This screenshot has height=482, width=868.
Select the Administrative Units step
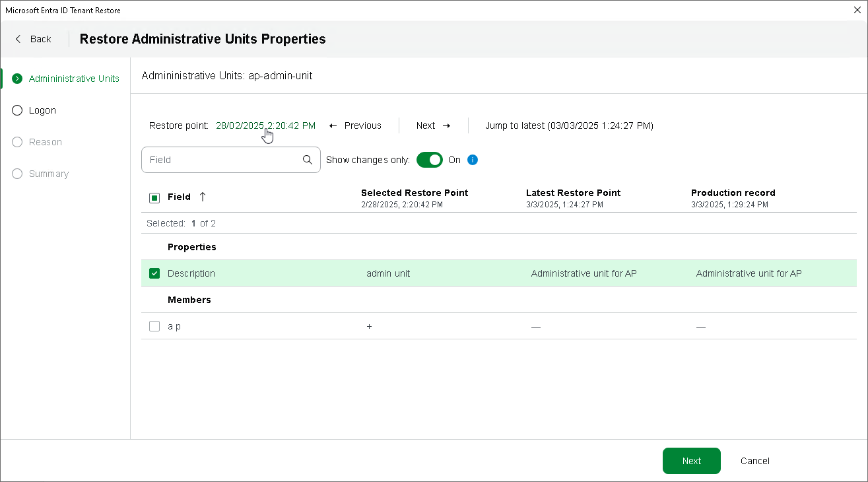[74, 79]
